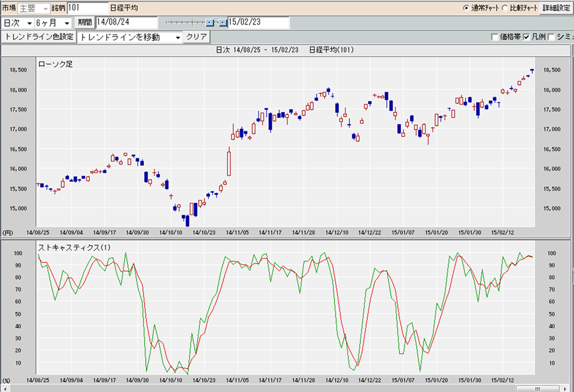The width and height of the screenshot is (574, 392).
Task: Click the ローソク足 chart legend label
Action: pyautogui.click(x=56, y=64)
